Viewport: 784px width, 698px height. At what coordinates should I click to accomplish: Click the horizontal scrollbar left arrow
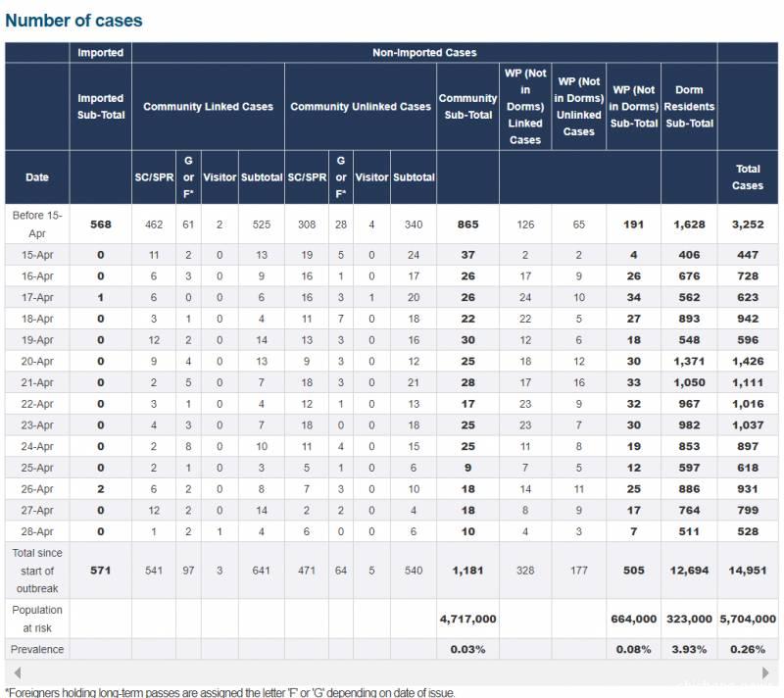coord(13,673)
